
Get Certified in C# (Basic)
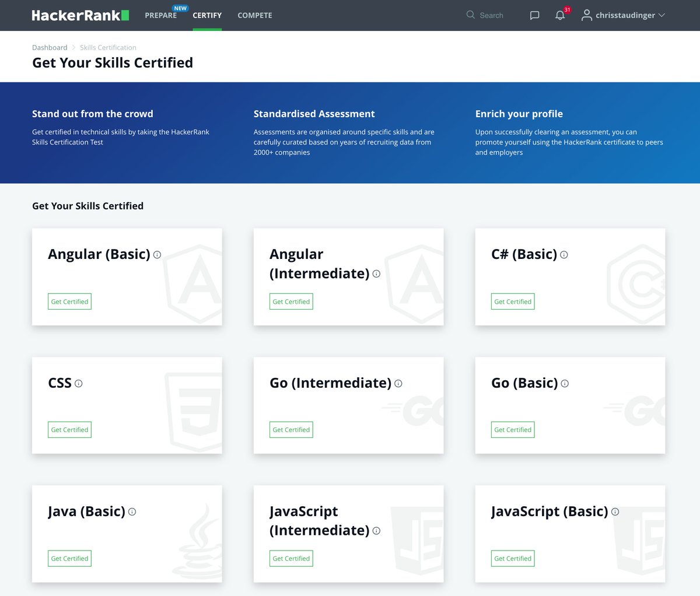click(513, 301)
